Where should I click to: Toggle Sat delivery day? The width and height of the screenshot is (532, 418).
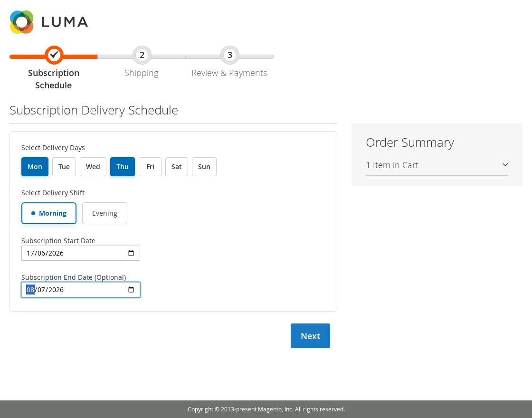click(x=176, y=167)
